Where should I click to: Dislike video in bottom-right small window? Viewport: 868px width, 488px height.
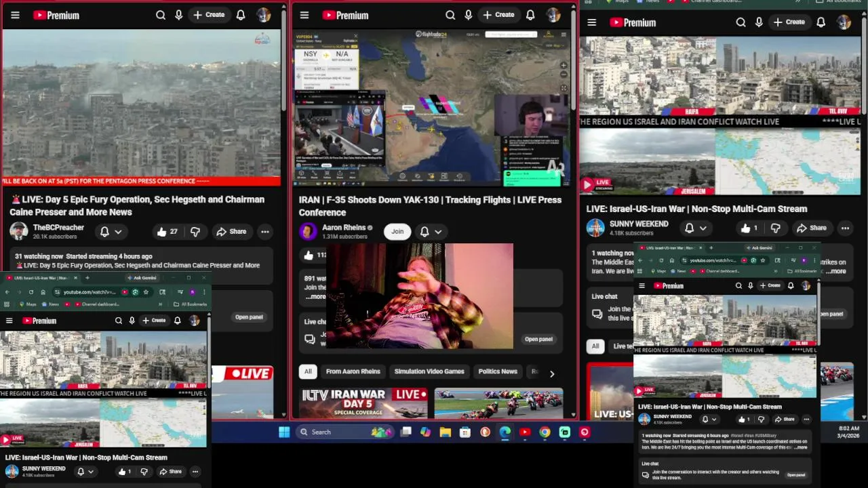pyautogui.click(x=760, y=419)
